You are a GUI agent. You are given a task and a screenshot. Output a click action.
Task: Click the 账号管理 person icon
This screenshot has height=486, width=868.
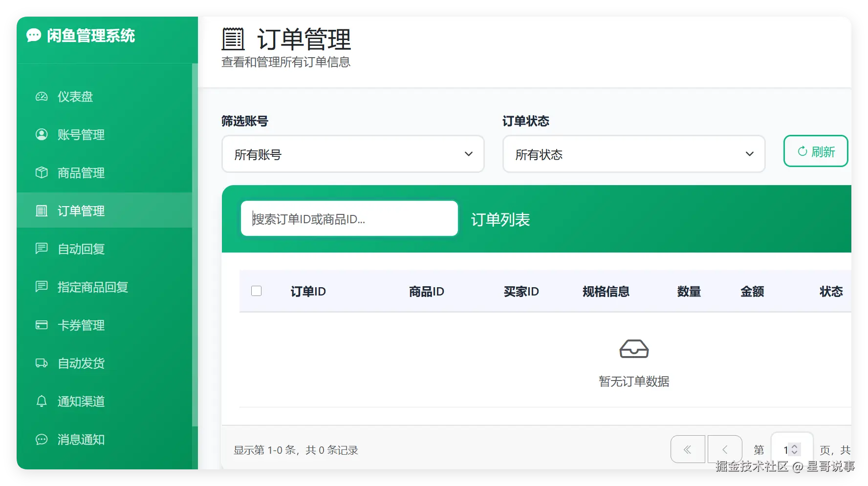42,134
